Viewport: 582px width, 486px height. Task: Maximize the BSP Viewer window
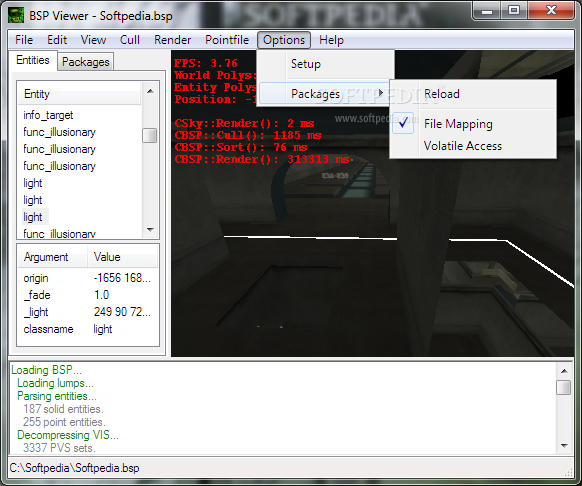click(x=514, y=10)
